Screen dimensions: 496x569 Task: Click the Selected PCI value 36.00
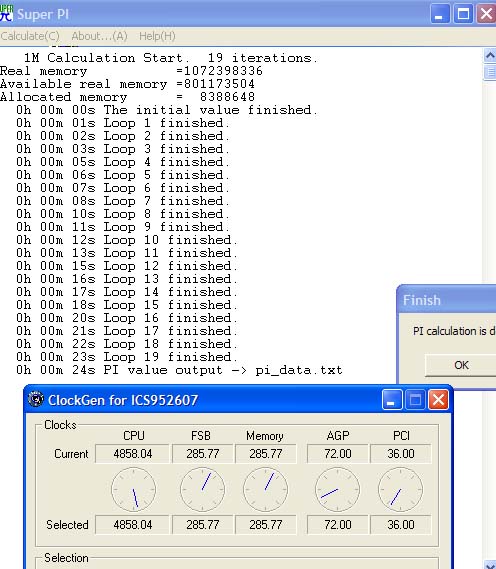tap(401, 525)
